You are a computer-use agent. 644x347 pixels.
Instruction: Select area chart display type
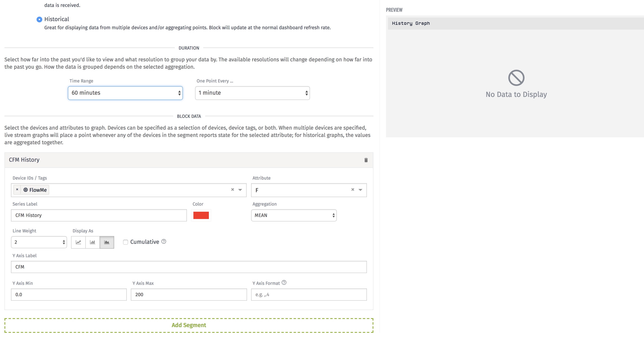pyautogui.click(x=107, y=242)
